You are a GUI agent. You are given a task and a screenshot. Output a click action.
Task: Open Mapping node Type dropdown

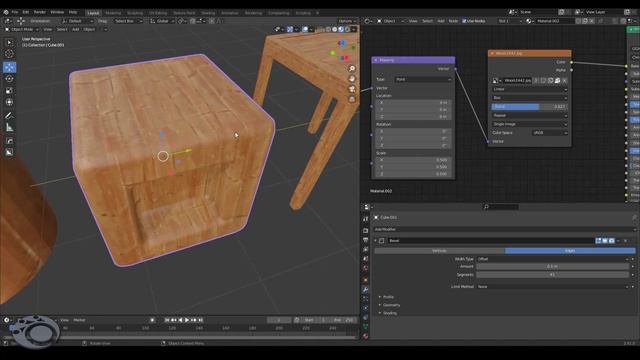pyautogui.click(x=423, y=80)
